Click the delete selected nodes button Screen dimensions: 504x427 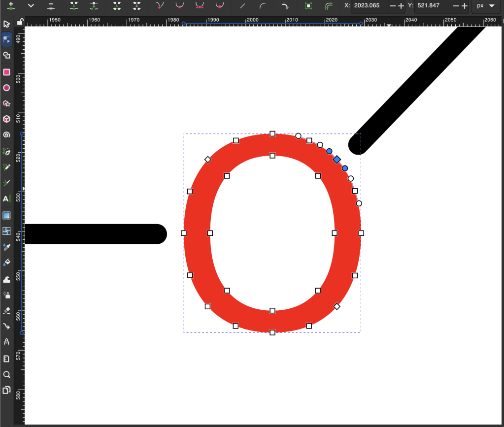coord(51,6)
